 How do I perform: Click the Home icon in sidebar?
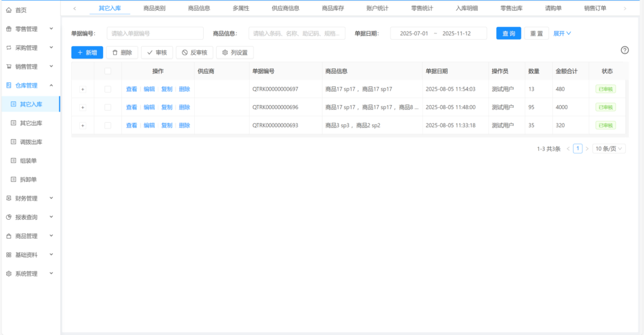(9, 10)
